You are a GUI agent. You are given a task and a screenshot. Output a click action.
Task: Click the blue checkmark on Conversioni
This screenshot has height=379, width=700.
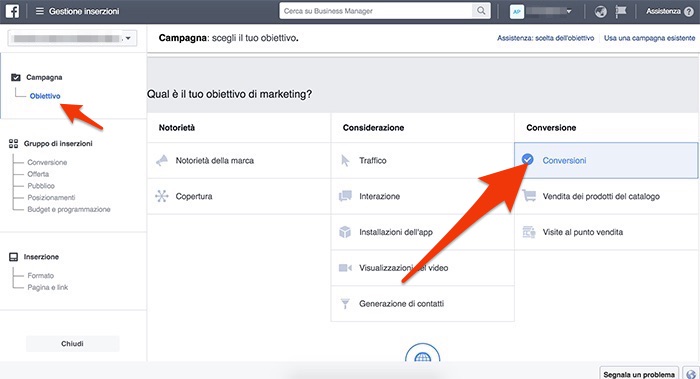click(528, 159)
